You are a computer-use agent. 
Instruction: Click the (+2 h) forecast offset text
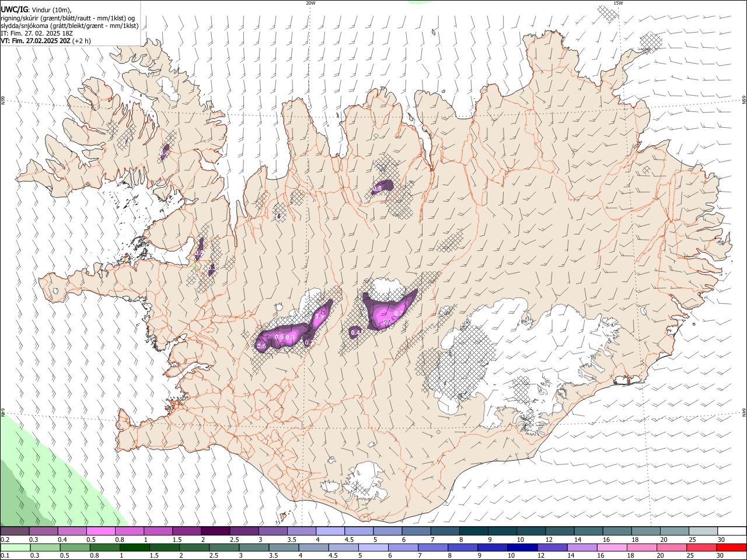pyautogui.click(x=82, y=41)
